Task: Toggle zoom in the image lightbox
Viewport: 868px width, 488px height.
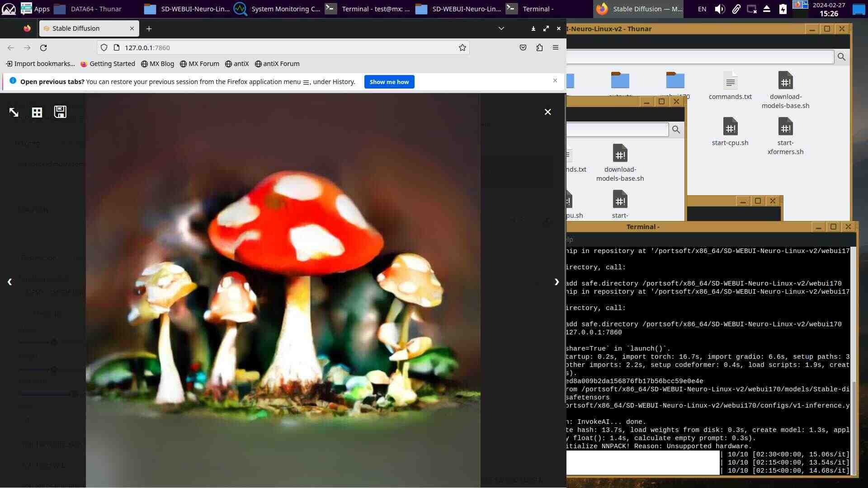Action: (x=14, y=112)
